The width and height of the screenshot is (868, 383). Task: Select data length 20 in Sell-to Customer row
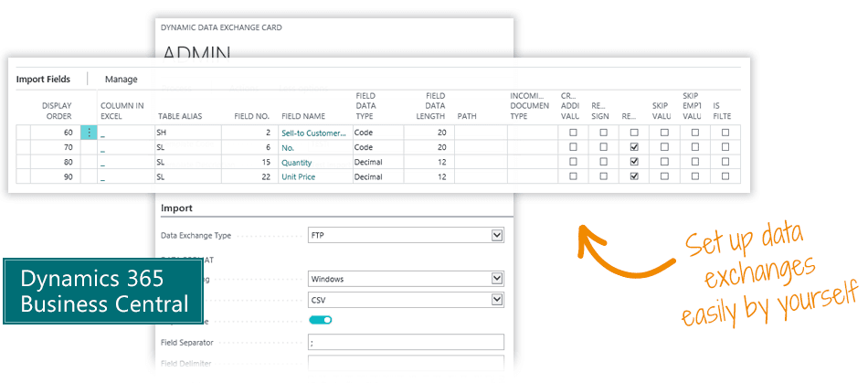[429, 133]
